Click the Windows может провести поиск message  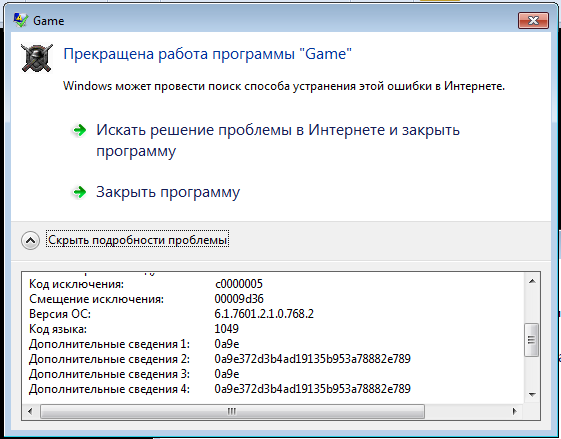click(284, 86)
